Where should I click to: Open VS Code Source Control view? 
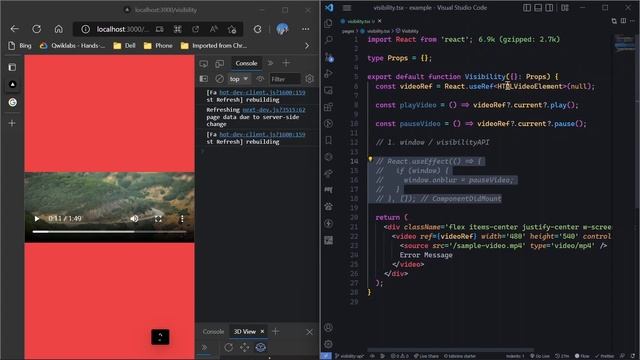pyautogui.click(x=329, y=57)
